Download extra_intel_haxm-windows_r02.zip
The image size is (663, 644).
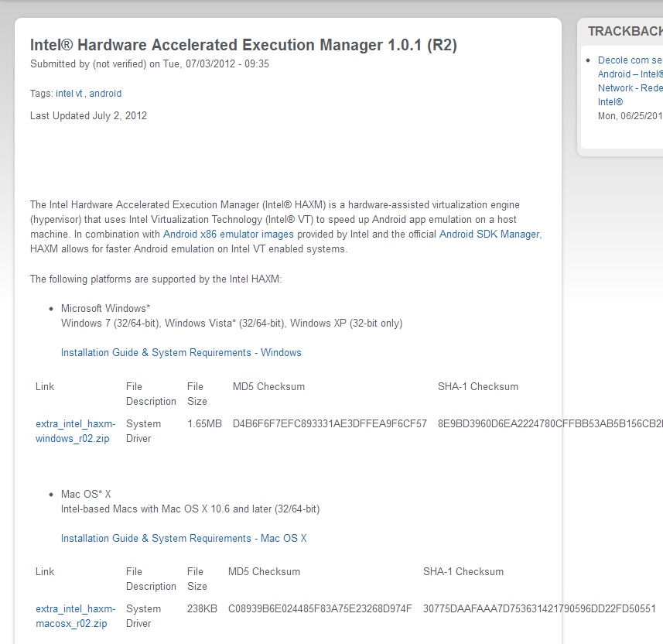(x=75, y=431)
